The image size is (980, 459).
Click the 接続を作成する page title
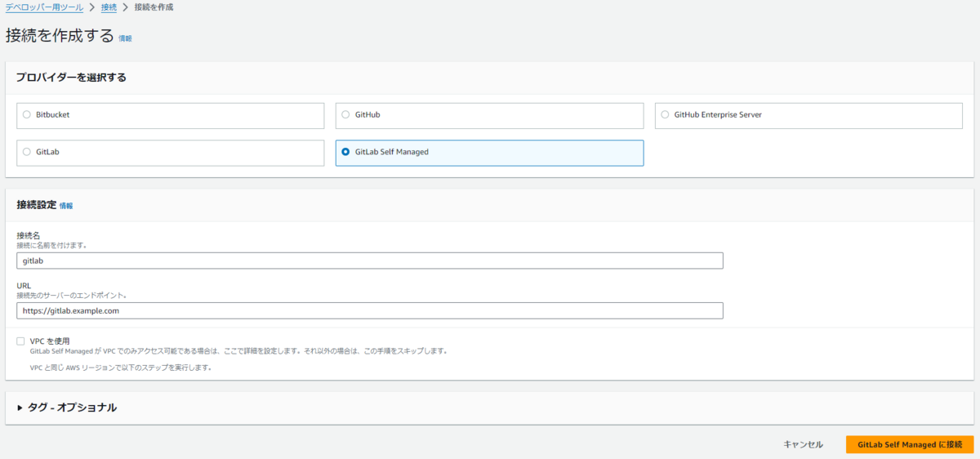[59, 36]
